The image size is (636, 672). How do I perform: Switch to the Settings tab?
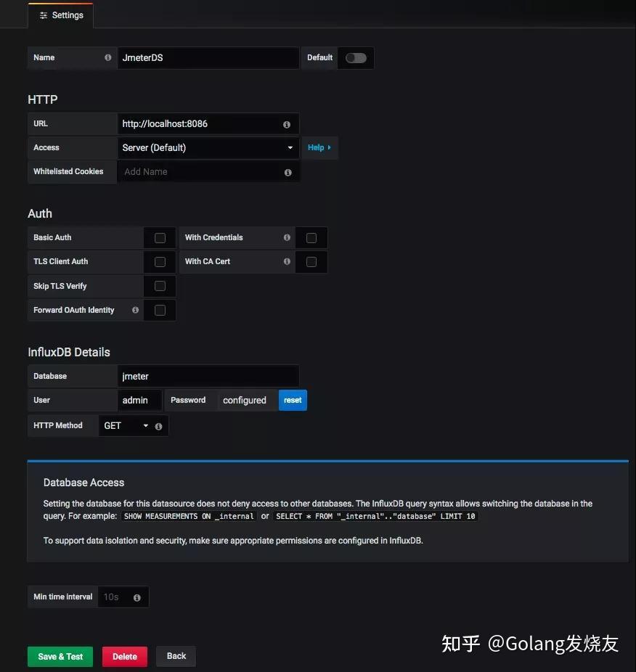(60, 15)
